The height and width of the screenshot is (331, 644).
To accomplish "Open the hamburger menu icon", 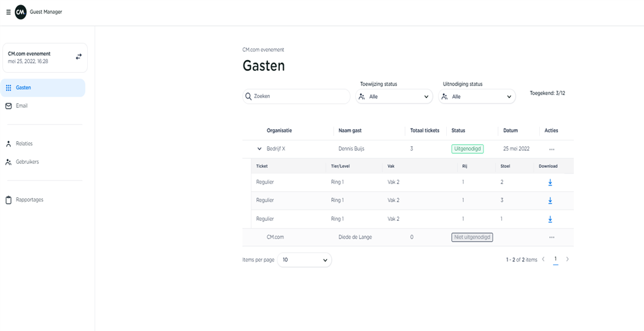I will tap(8, 12).
